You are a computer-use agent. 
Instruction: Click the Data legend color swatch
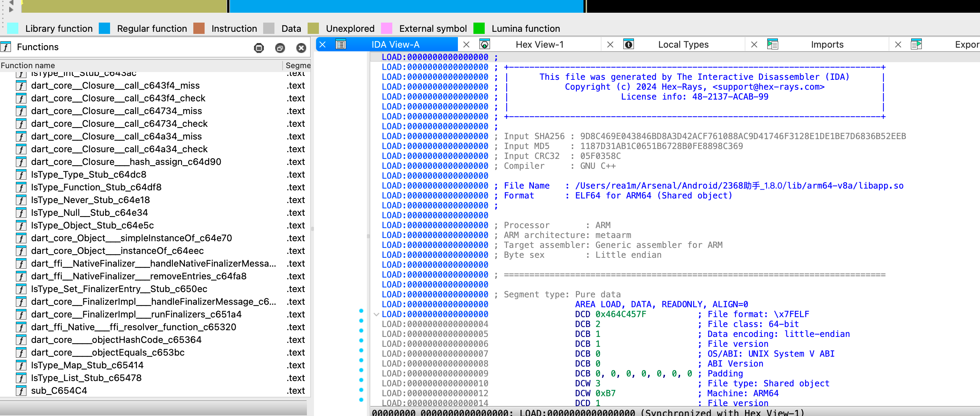coord(268,28)
